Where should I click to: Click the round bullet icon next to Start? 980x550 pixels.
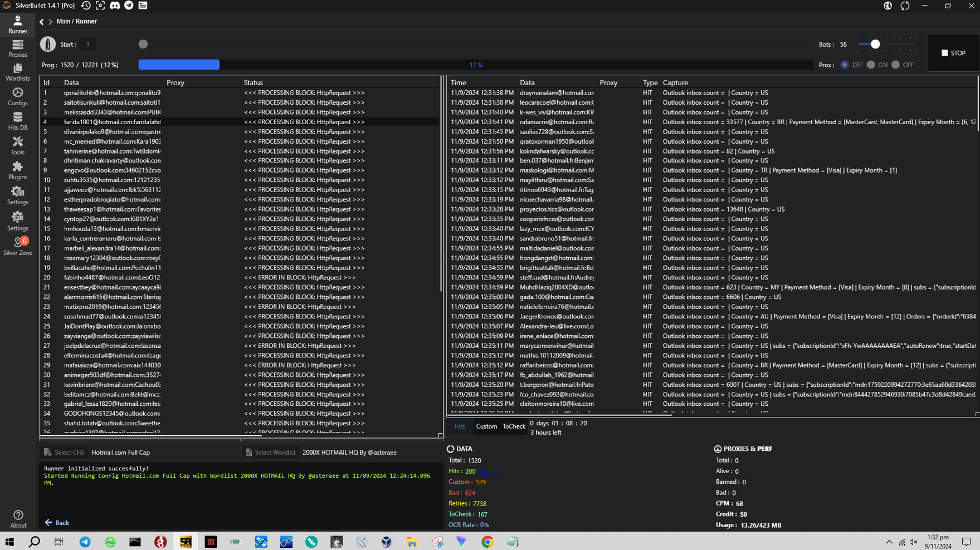coord(48,44)
